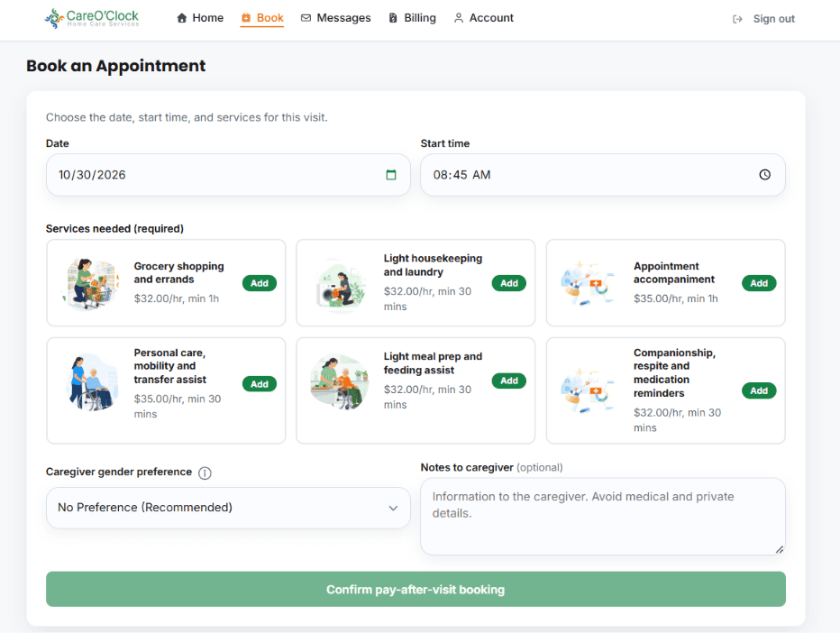This screenshot has height=633, width=840.
Task: Click the Home house icon
Action: 182,18
